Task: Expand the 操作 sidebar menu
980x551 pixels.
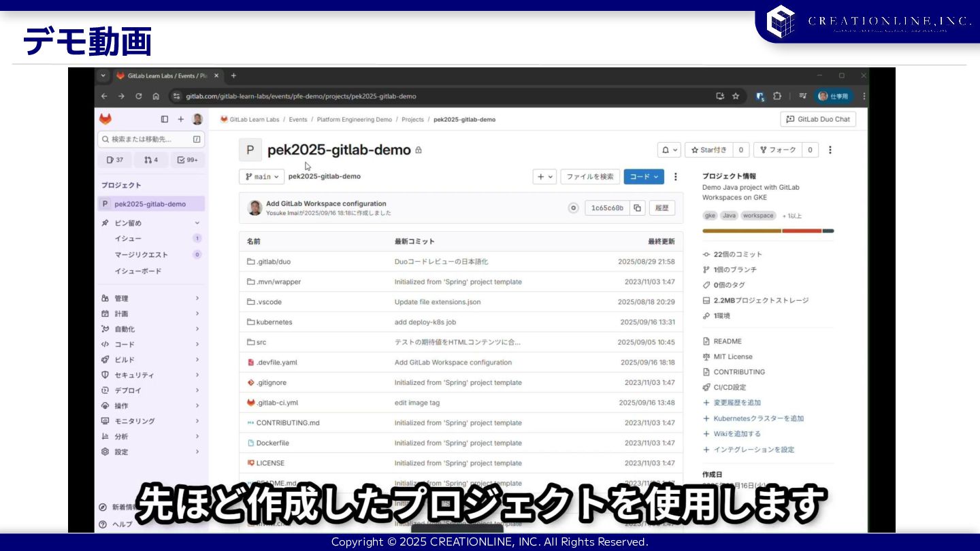Action: pyautogui.click(x=152, y=405)
